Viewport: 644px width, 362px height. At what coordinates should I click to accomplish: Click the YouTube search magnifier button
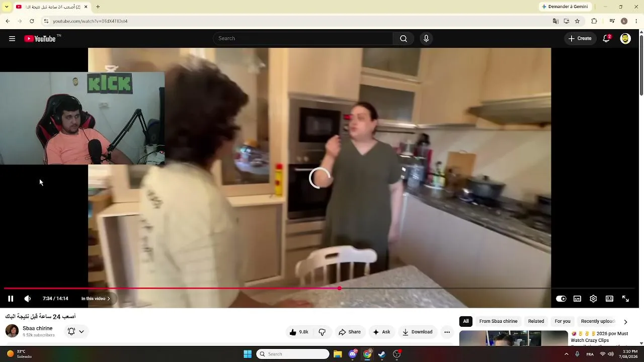[x=404, y=39]
